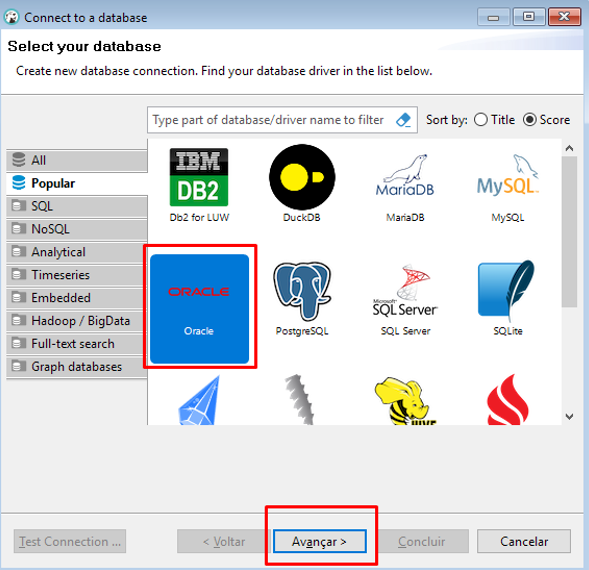The width and height of the screenshot is (589, 570).
Task: Open the SQL category
Action: [x=77, y=206]
